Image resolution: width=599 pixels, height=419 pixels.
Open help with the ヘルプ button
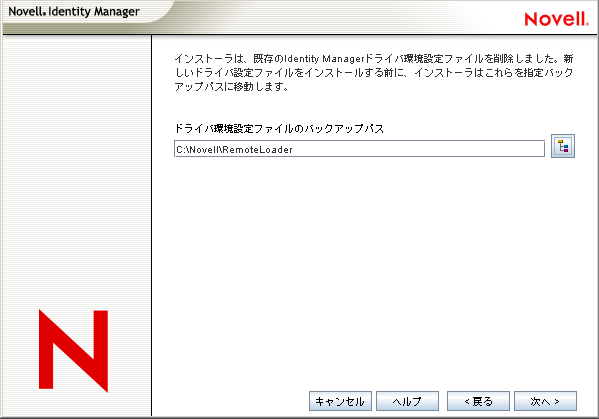[x=407, y=401]
